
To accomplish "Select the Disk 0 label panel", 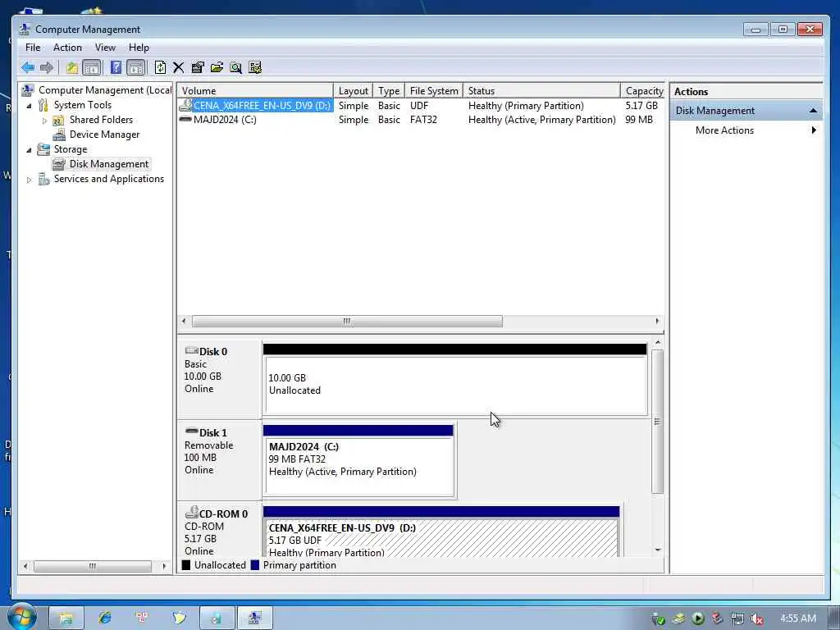I will 219,379.
